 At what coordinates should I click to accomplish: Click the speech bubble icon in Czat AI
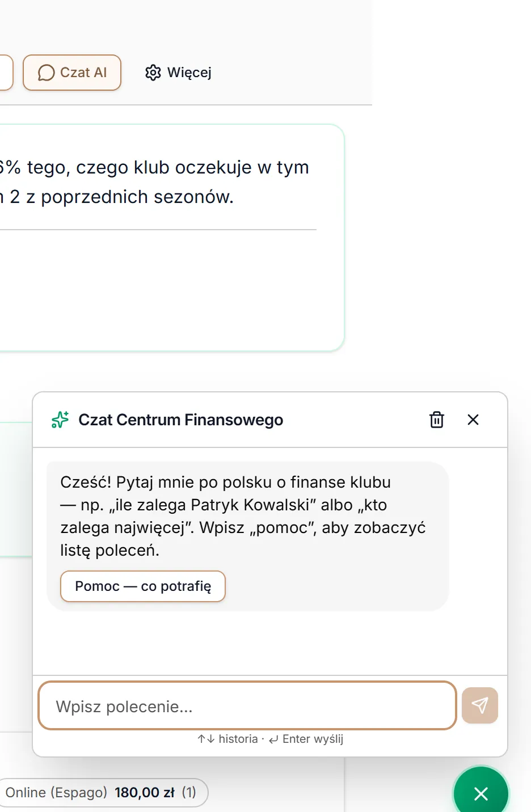pyautogui.click(x=46, y=73)
